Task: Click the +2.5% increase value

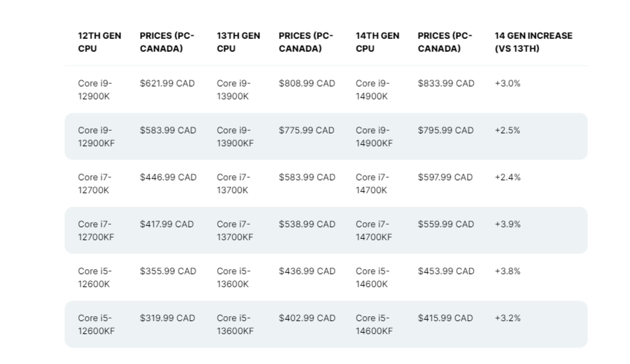Action: [507, 130]
